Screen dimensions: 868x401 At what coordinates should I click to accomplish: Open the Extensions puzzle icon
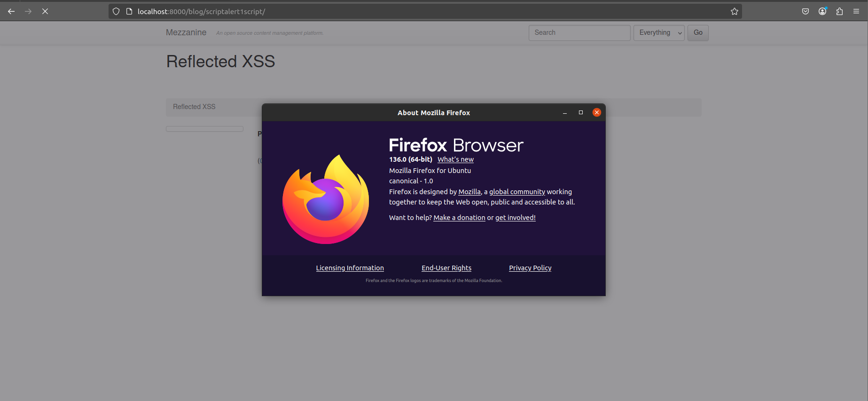click(x=839, y=11)
